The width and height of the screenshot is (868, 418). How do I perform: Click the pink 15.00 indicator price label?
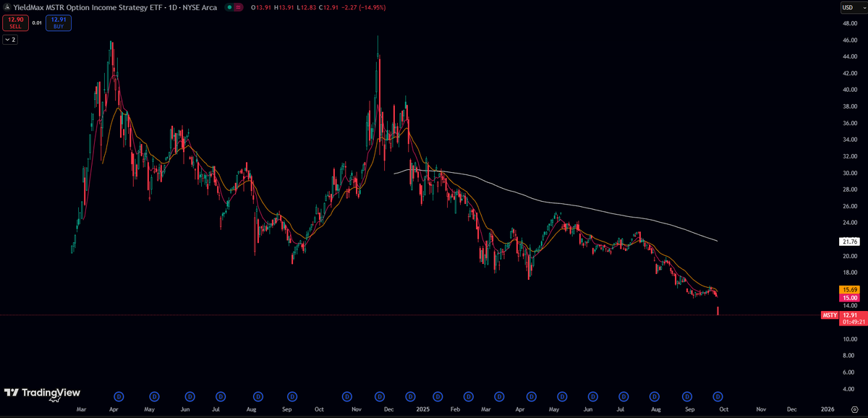848,298
